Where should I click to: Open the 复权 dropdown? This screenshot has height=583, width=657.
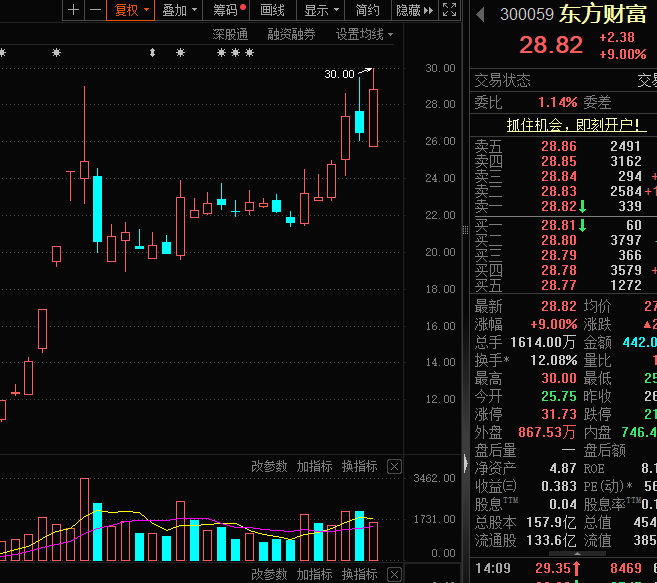point(131,10)
